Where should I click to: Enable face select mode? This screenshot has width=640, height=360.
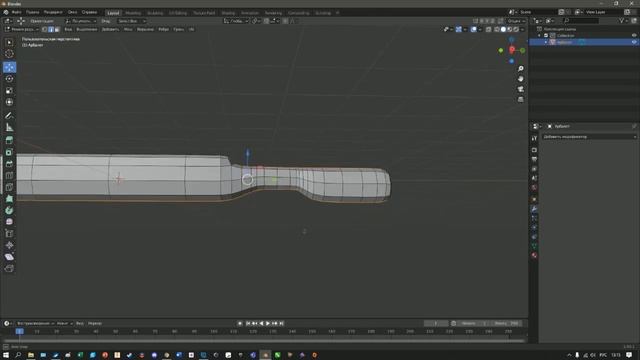click(57, 29)
